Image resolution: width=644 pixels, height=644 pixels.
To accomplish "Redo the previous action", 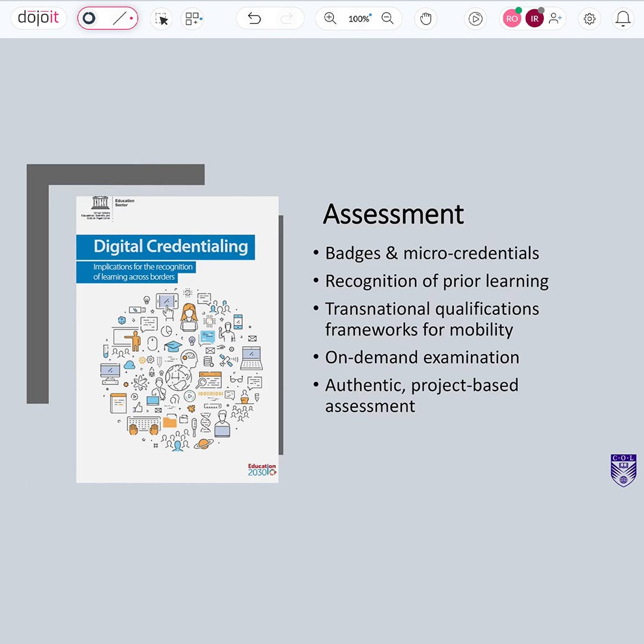I will click(286, 18).
